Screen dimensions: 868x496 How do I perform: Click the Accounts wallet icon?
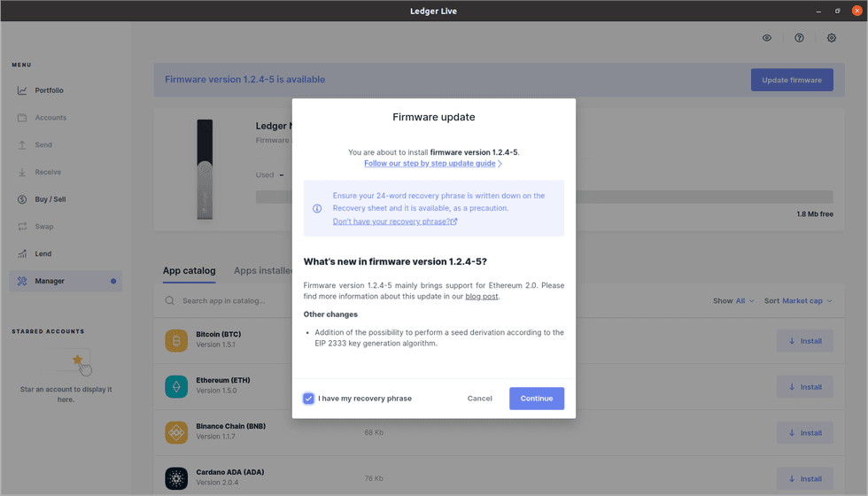coord(22,117)
